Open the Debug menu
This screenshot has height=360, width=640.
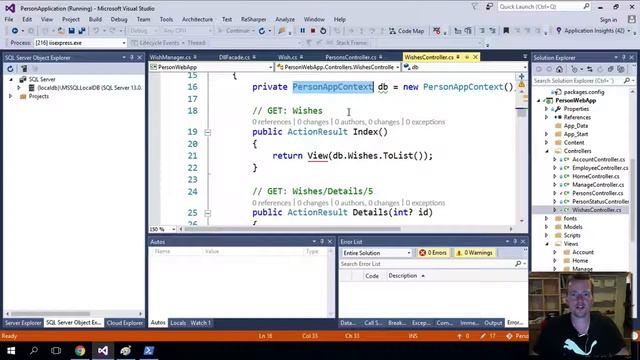click(x=119, y=19)
